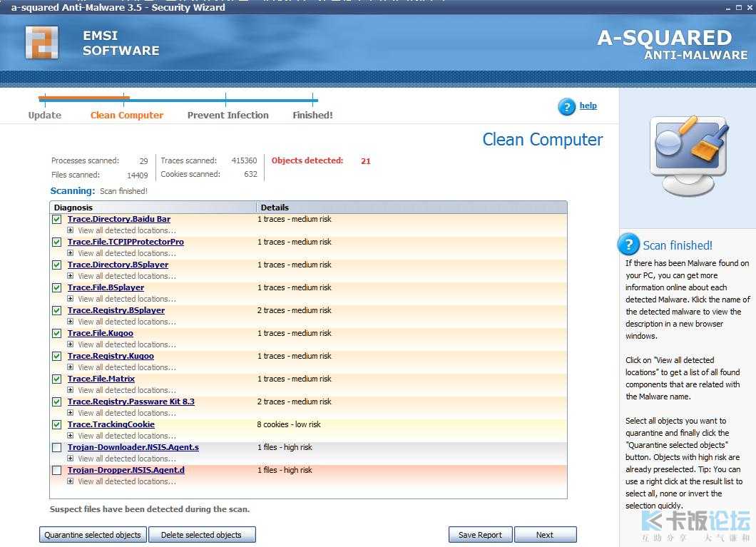Viewport: 756px width, 547px height.
Task: Check the Trojan-Dropper.NSIS.Agent.d checkbox
Action: (x=57, y=471)
